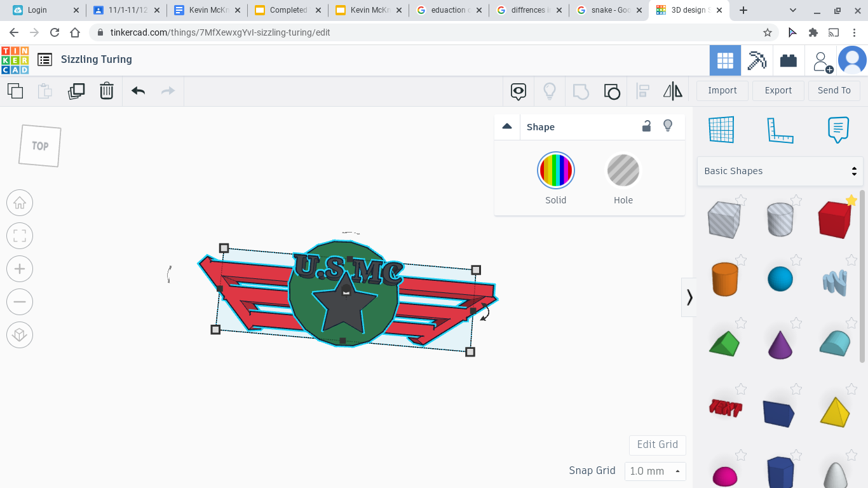Viewport: 868px width, 488px height.
Task: Toggle the notes visibility eye icon
Action: [x=519, y=91]
